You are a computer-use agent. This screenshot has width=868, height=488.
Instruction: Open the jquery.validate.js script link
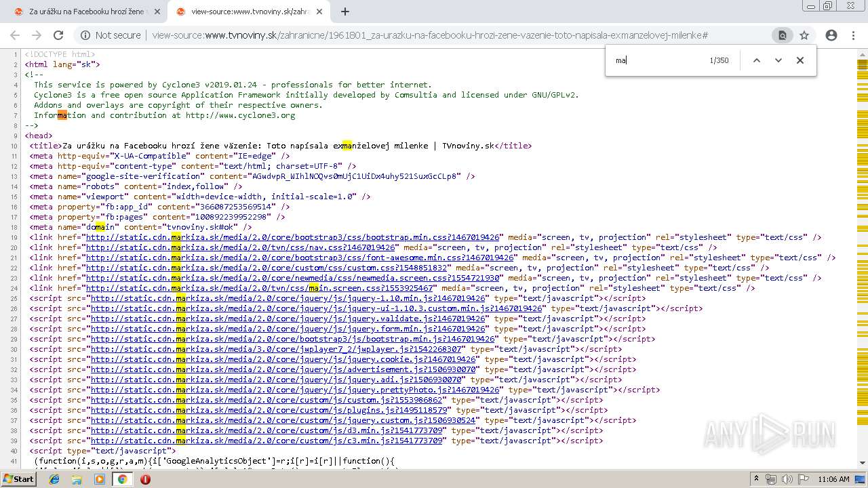[x=288, y=319]
